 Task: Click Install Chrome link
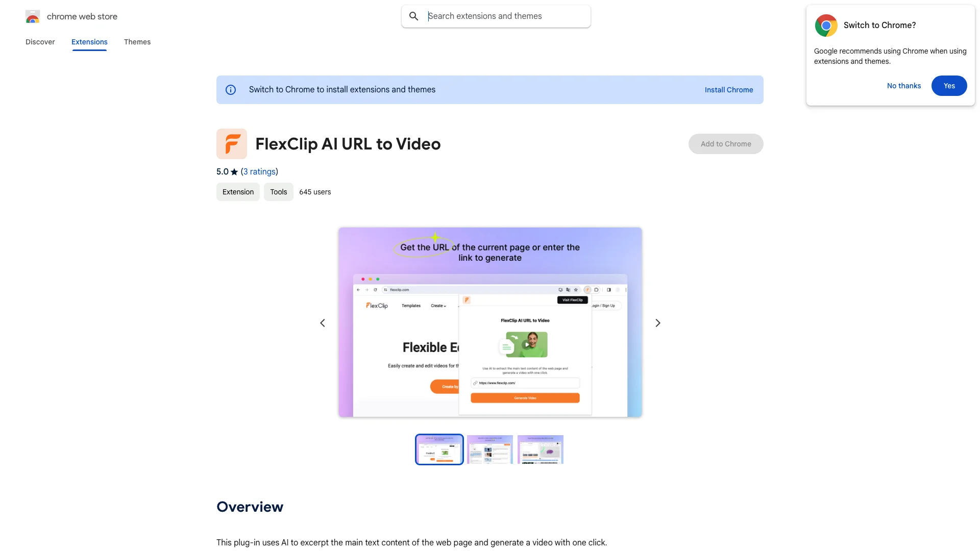728,89
